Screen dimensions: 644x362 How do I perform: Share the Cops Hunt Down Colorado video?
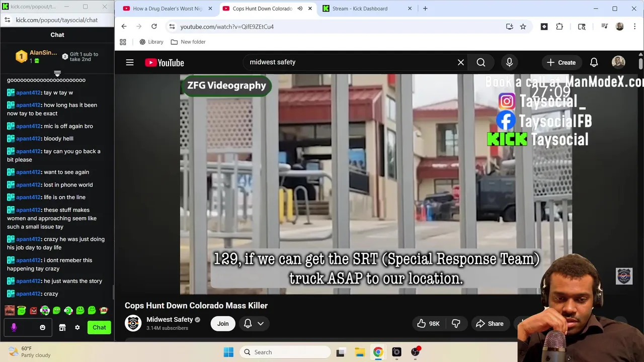[x=490, y=324]
